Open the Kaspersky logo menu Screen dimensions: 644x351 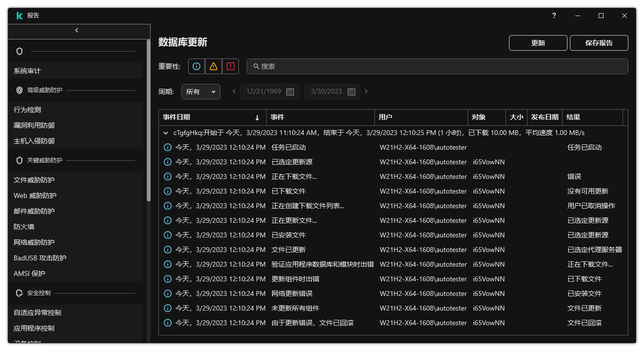20,15
